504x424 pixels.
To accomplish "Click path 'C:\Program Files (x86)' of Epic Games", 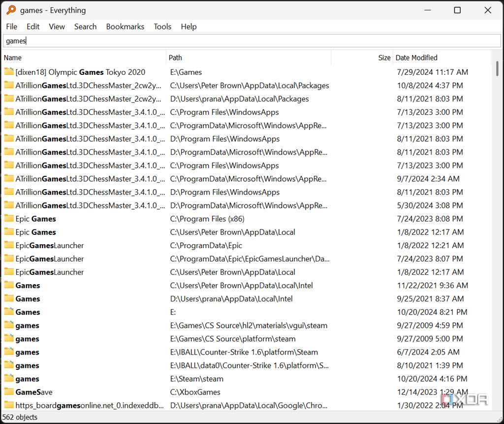I will tap(207, 219).
